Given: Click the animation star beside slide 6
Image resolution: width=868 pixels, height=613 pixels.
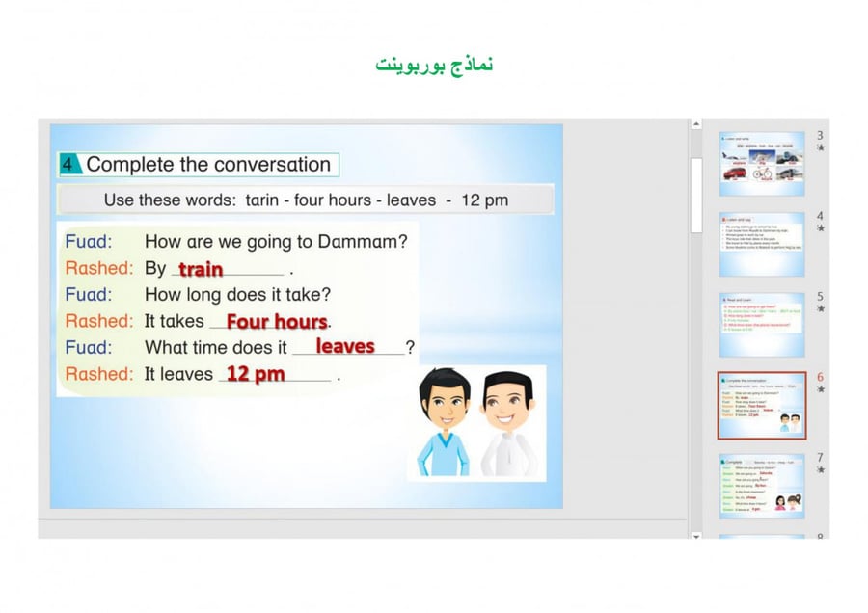Looking at the screenshot, I should click(x=821, y=389).
